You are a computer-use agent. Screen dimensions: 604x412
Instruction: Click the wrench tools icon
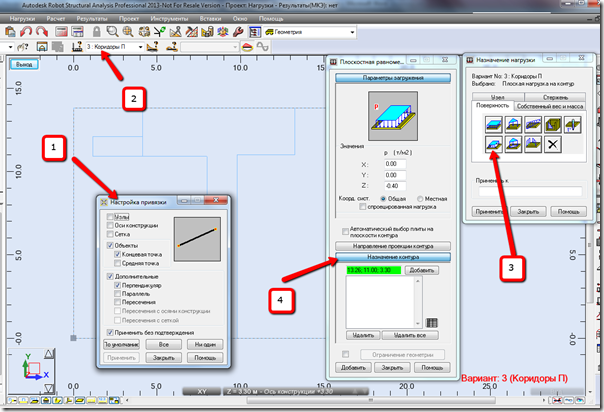238,32
